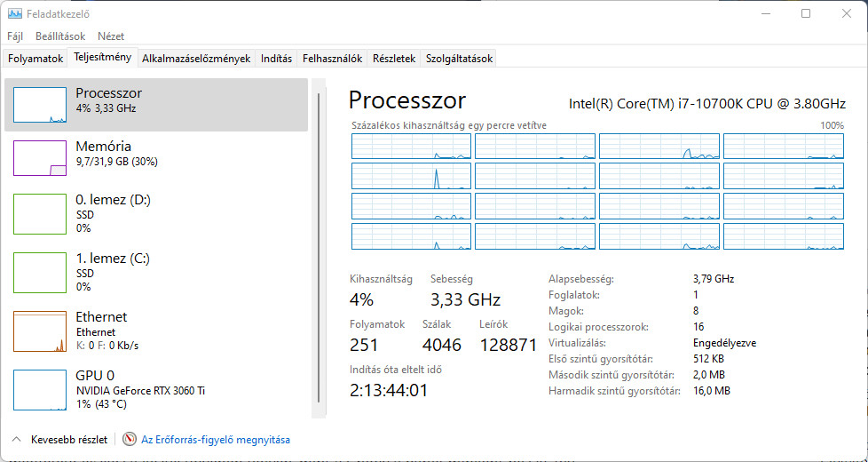
Task: Open the Fájl menu
Action: pos(15,36)
